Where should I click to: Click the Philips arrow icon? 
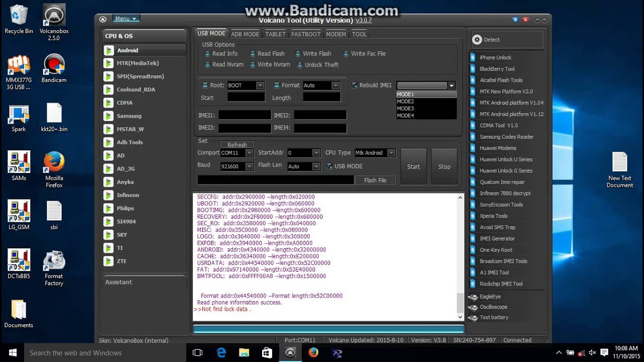click(108, 208)
